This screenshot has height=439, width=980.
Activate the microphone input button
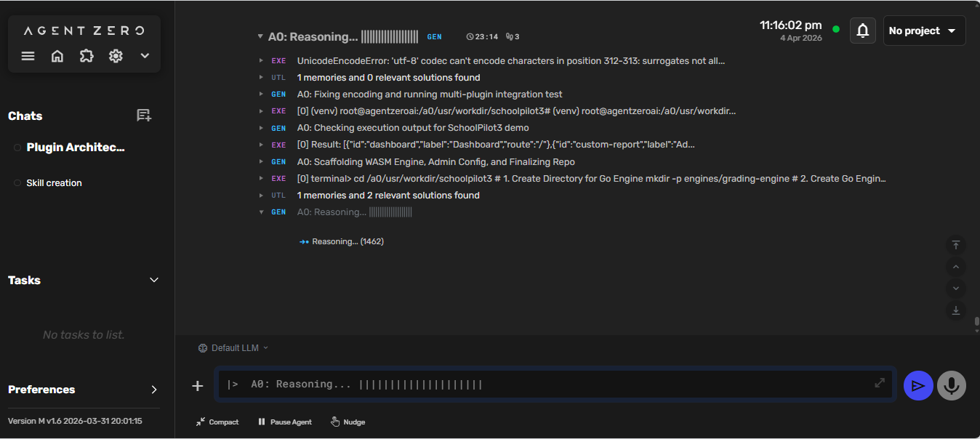pyautogui.click(x=951, y=385)
